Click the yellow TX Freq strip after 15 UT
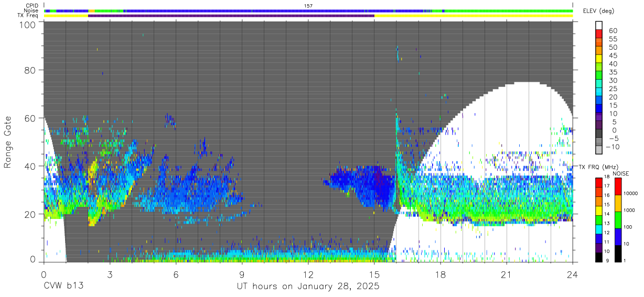Screen dimensions: 644x297 coord(474,16)
